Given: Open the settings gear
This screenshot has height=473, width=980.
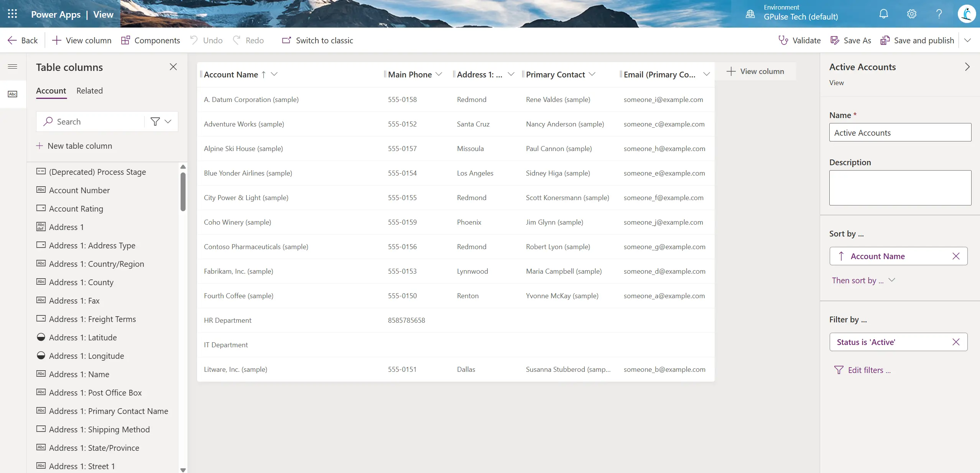Looking at the screenshot, I should [x=911, y=14].
